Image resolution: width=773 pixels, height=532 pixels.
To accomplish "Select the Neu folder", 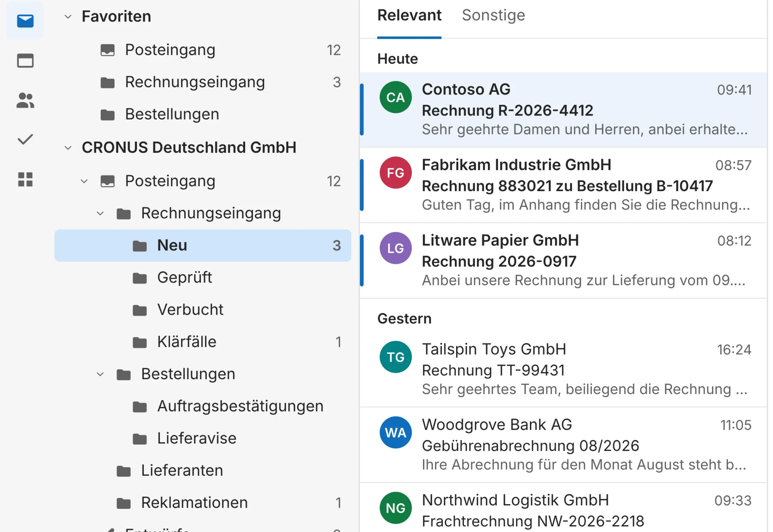I will 203,246.
